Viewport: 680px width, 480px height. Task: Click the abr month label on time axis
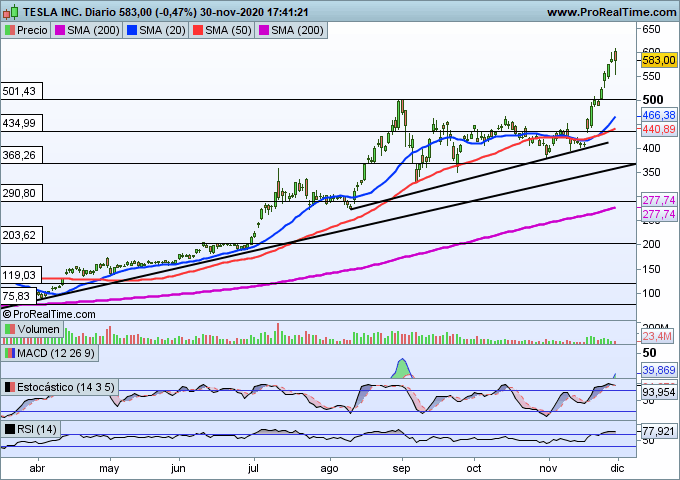(x=37, y=468)
